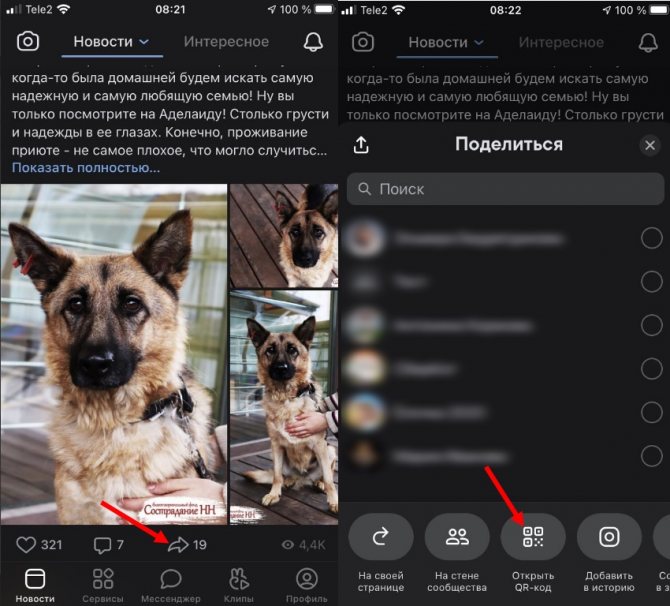The height and width of the screenshot is (606, 670).
Task: Close the Поделиться share panel
Action: pyautogui.click(x=650, y=145)
